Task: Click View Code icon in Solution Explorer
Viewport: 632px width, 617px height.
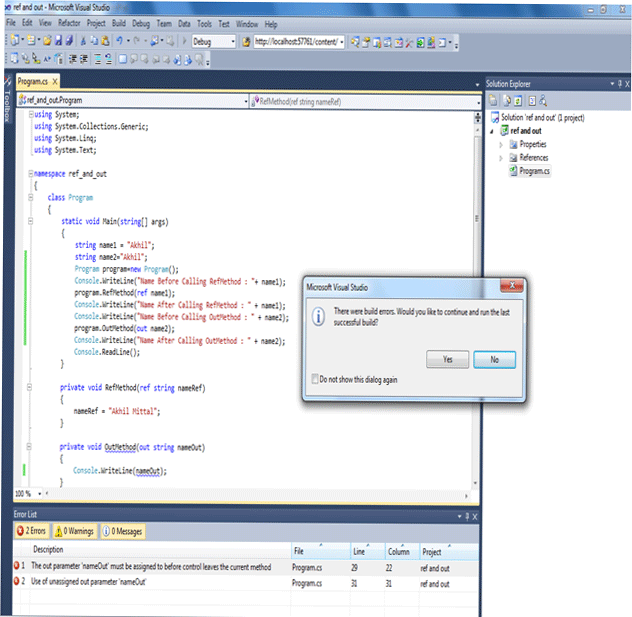Action: click(x=532, y=100)
